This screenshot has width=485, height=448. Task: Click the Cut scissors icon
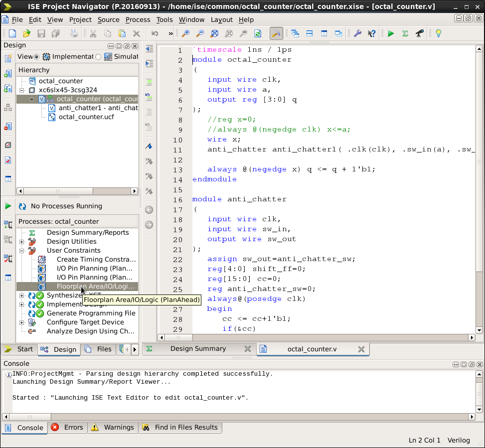93,33
